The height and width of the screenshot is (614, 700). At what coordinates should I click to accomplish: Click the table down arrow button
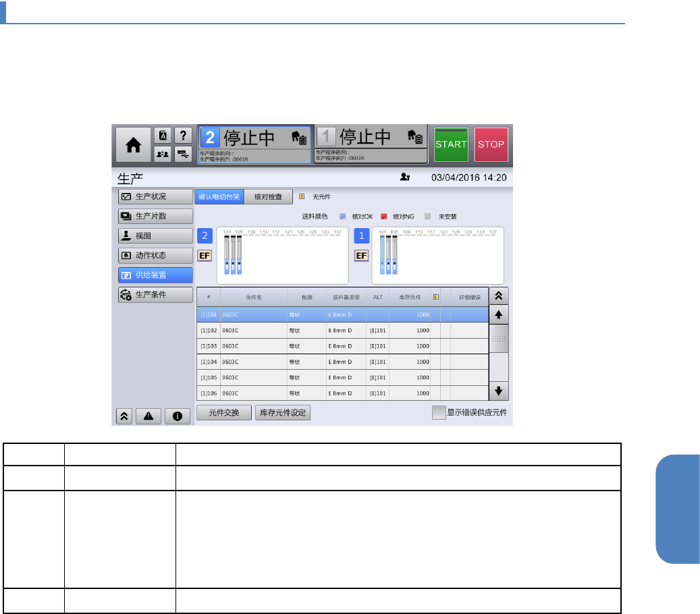(x=499, y=391)
